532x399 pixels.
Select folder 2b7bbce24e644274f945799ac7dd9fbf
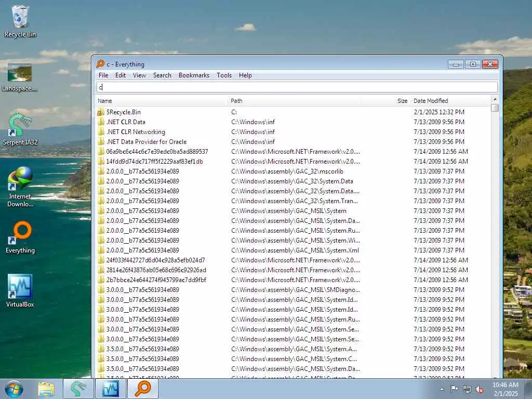click(x=156, y=280)
